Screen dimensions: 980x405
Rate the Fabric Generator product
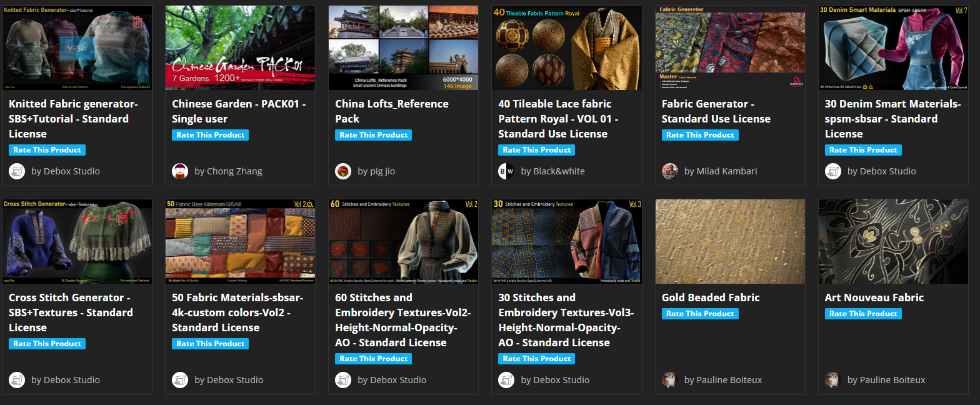700,135
